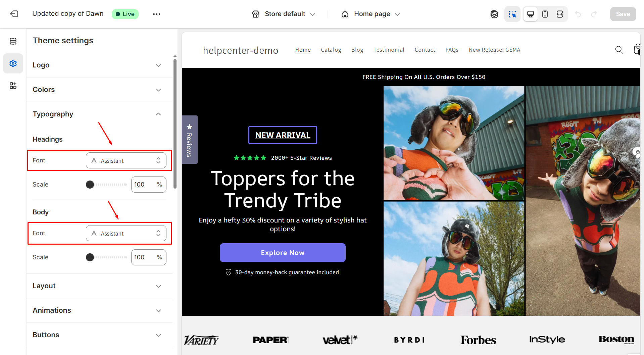Switch to desktop preview view
Viewport: 644px width, 355px height.
pyautogui.click(x=530, y=14)
